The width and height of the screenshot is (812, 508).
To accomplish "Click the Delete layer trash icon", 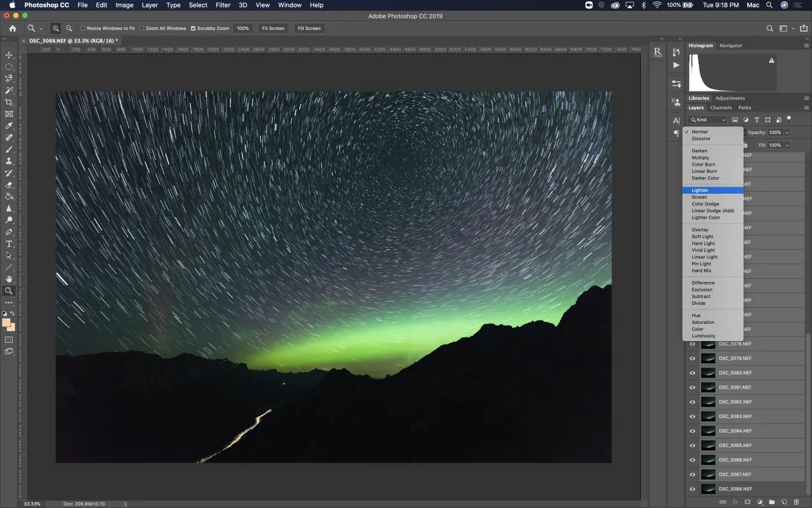I will click(797, 502).
